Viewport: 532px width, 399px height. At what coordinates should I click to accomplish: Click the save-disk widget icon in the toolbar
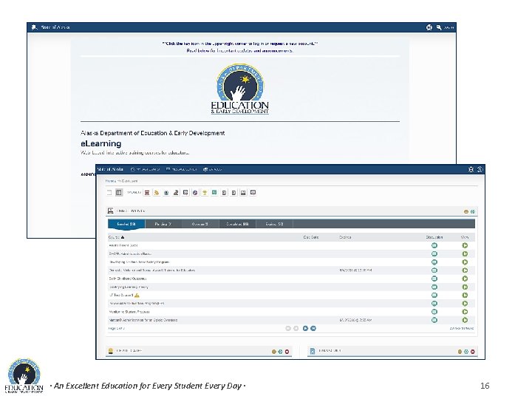(243, 192)
